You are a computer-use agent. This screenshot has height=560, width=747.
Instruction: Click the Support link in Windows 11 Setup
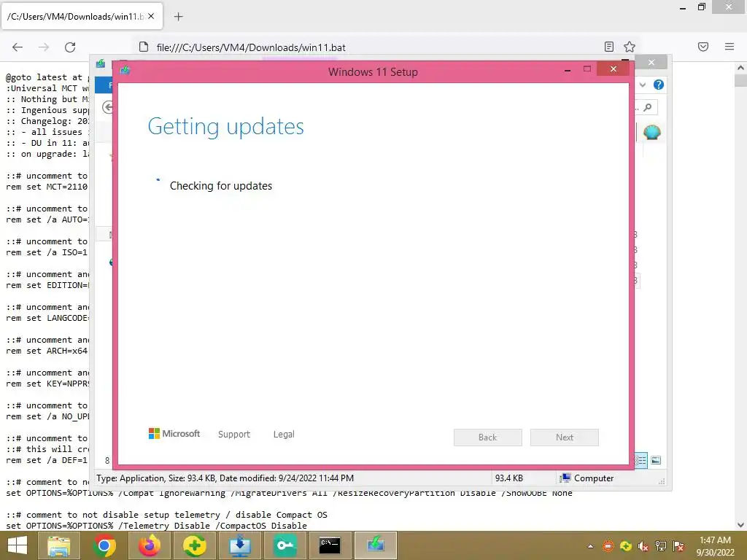pos(234,435)
